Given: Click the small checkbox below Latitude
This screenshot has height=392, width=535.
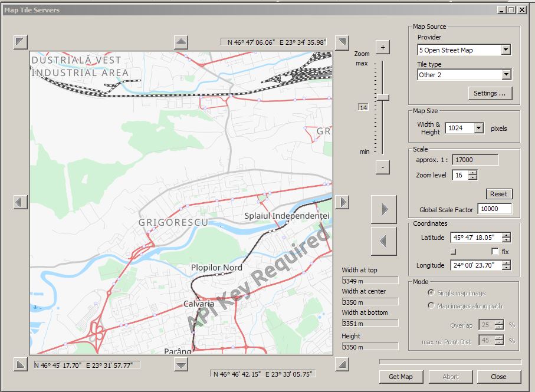Looking at the screenshot, I should click(x=453, y=252).
